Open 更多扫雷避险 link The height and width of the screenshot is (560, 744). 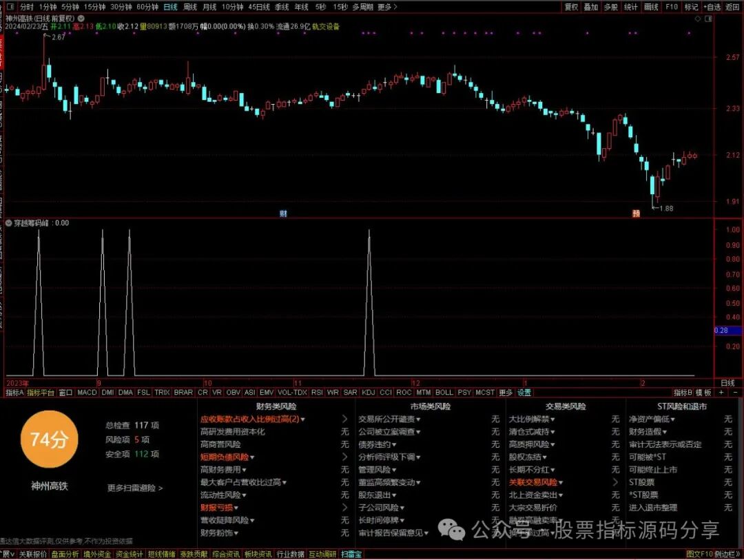(135, 488)
